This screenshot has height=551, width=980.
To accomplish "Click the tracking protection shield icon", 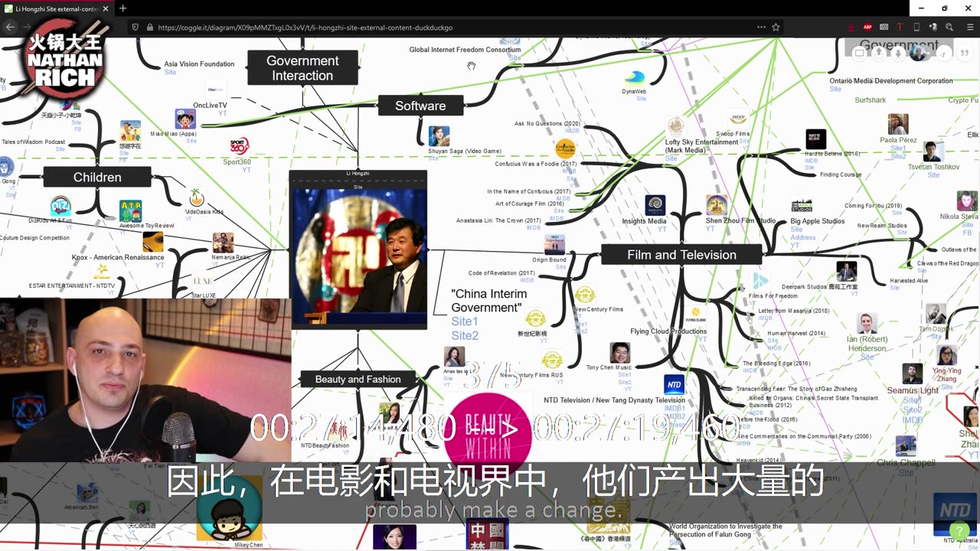I will [x=135, y=28].
